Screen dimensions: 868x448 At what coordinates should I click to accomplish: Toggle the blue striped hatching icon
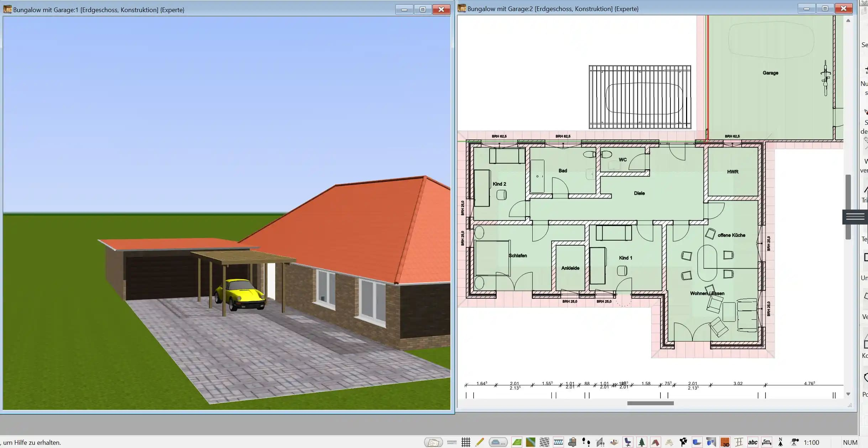click(x=558, y=442)
